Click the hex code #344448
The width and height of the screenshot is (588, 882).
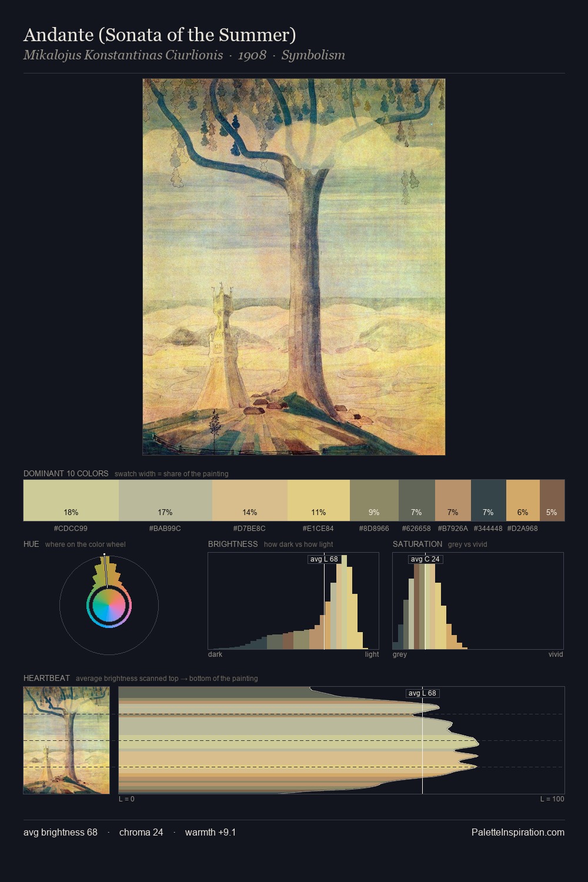[x=488, y=529]
